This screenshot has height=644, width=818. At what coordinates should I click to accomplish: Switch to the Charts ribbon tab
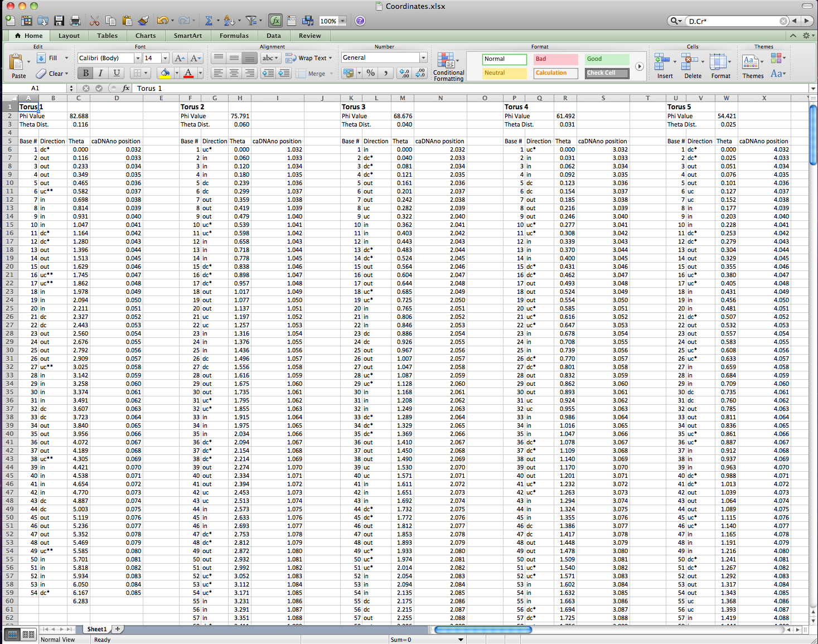[x=146, y=36]
